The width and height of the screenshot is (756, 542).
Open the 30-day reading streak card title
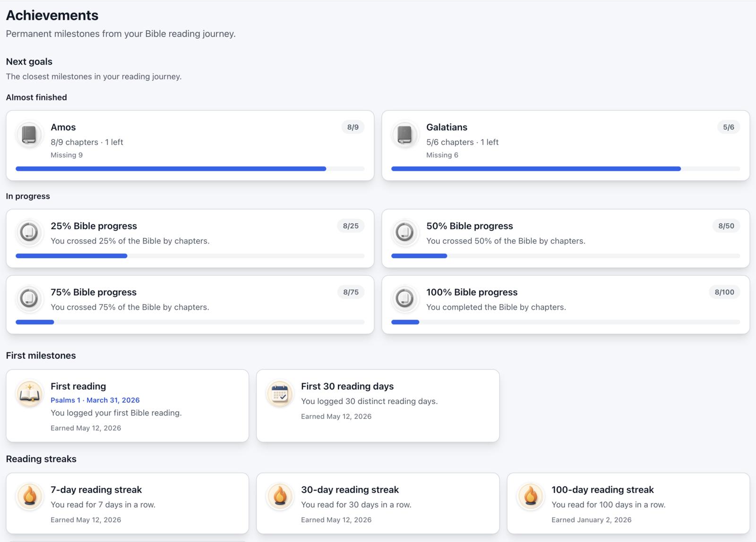point(350,490)
